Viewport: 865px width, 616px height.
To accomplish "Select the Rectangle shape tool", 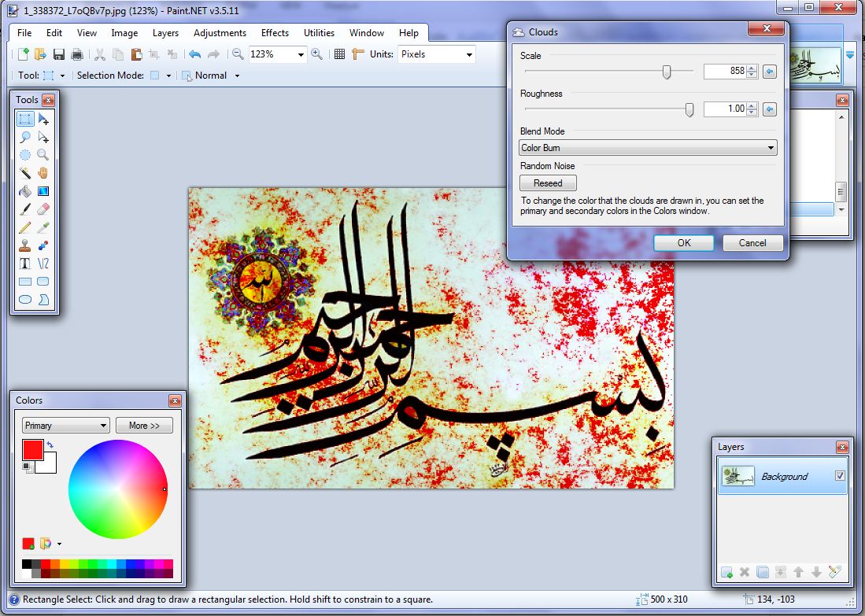I will (25, 282).
